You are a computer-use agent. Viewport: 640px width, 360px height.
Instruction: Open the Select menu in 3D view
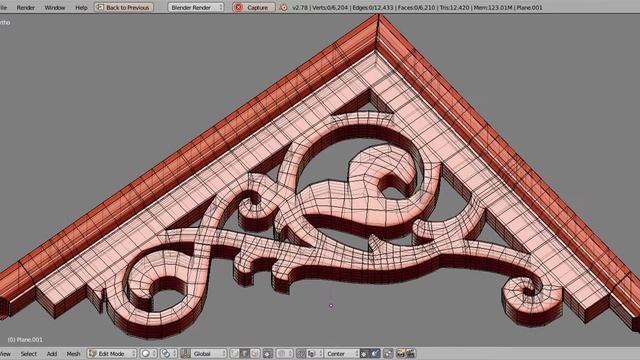click(x=29, y=353)
